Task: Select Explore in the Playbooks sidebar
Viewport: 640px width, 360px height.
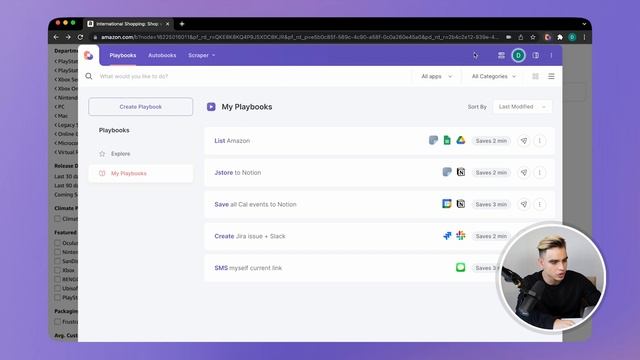Action: tap(141, 154)
